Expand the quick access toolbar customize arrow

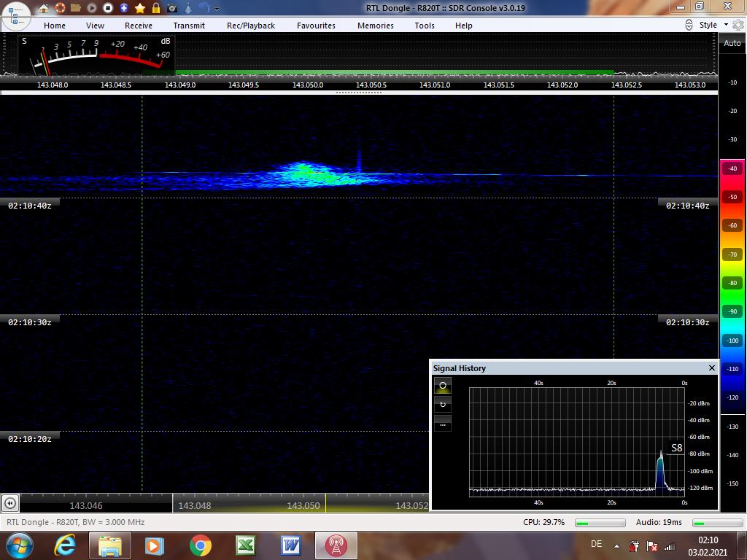point(217,9)
